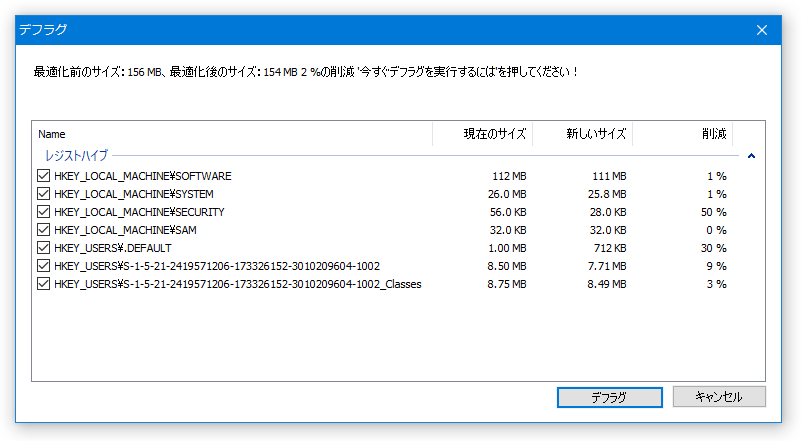This screenshot has width=801, height=441.
Task: Toggle HKEY_LOCAL_MACHINE¥SAM checkbox
Action: (x=43, y=230)
